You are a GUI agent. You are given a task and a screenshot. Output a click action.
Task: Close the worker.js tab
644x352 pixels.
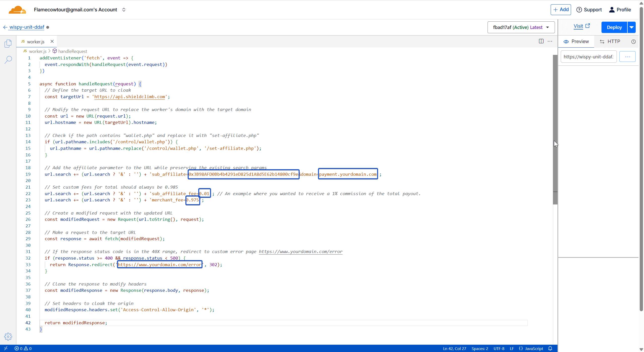coord(52,41)
